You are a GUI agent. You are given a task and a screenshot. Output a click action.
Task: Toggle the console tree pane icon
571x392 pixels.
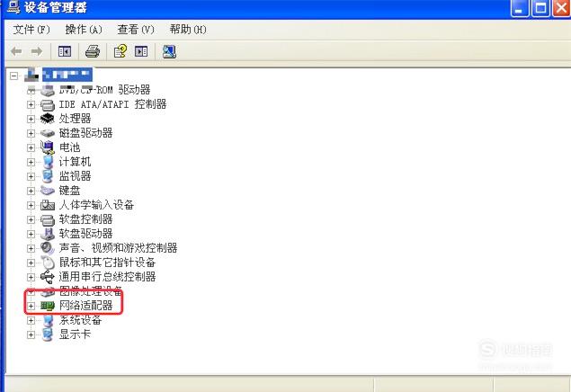click(x=65, y=51)
